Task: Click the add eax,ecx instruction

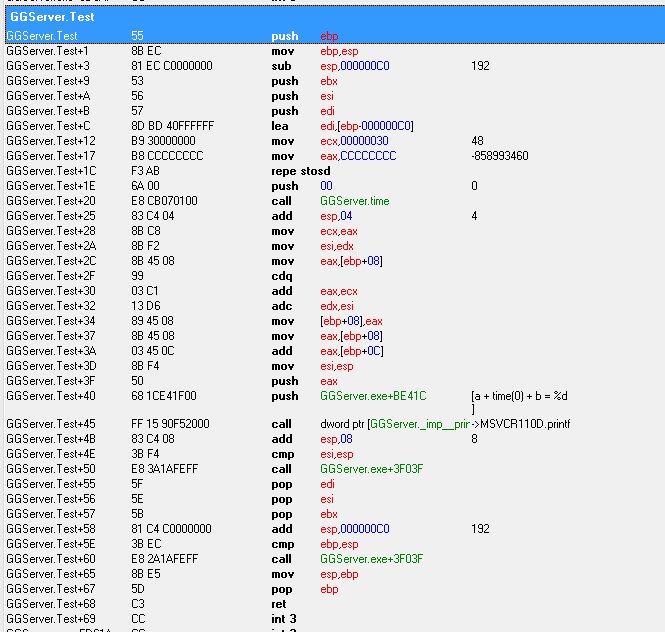Action: click(x=314, y=291)
